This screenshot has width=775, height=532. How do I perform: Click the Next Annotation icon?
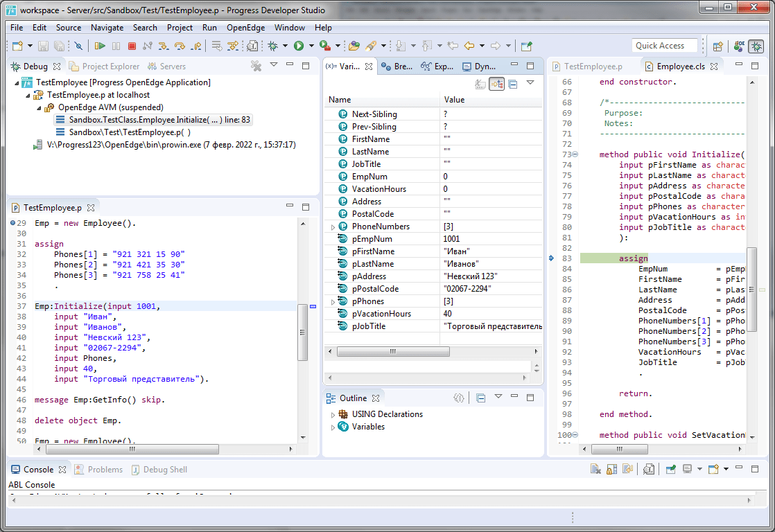[401, 46]
